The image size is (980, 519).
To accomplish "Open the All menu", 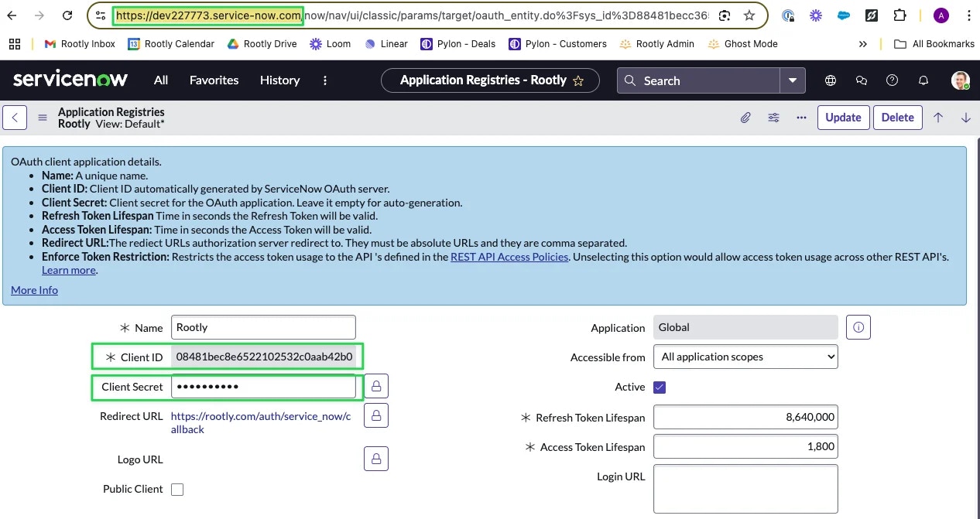I will pyautogui.click(x=161, y=80).
